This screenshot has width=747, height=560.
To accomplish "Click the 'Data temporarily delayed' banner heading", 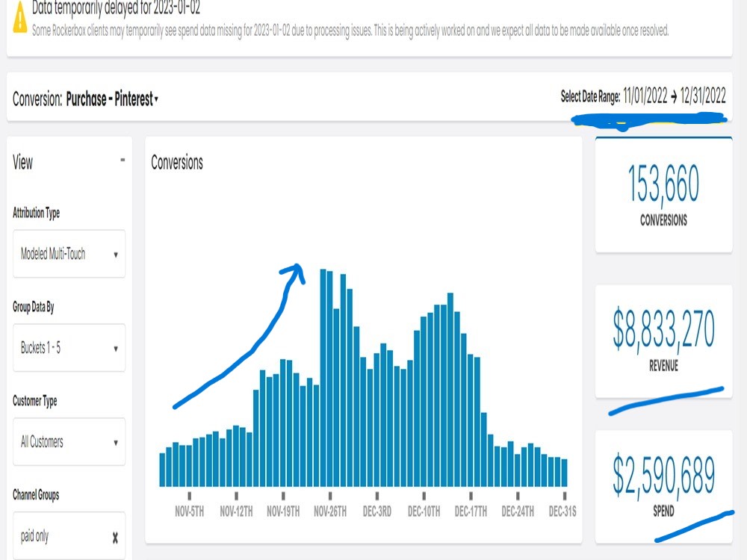I will (x=116, y=7).
